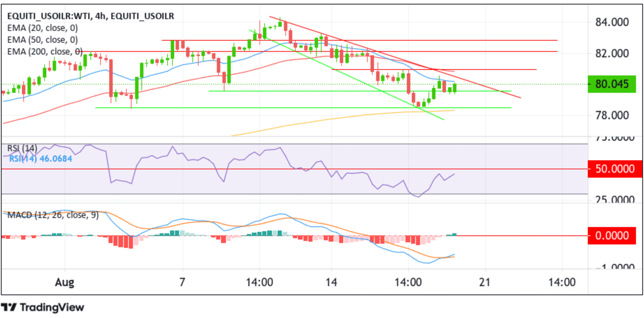The width and height of the screenshot is (644, 318).
Task: Click the RSI (14) pane label
Action: point(22,148)
